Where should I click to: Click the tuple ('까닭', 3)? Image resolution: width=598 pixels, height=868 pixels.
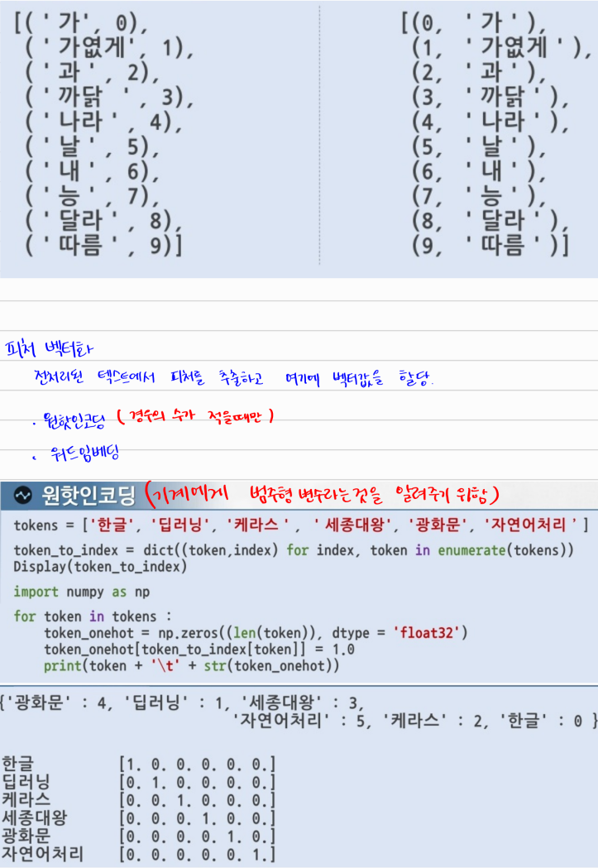click(x=109, y=98)
